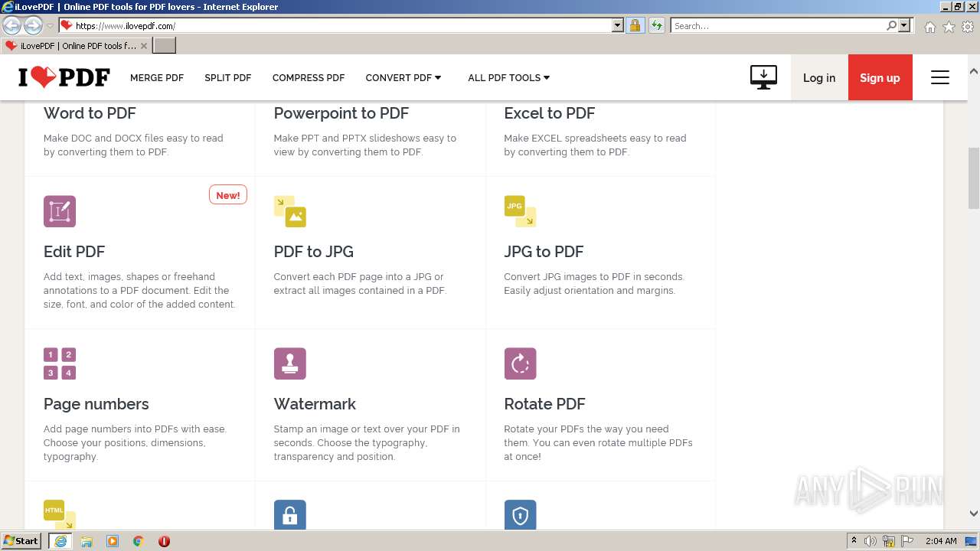980x551 pixels.
Task: Open the media player taskbar icon
Action: pos(113,541)
